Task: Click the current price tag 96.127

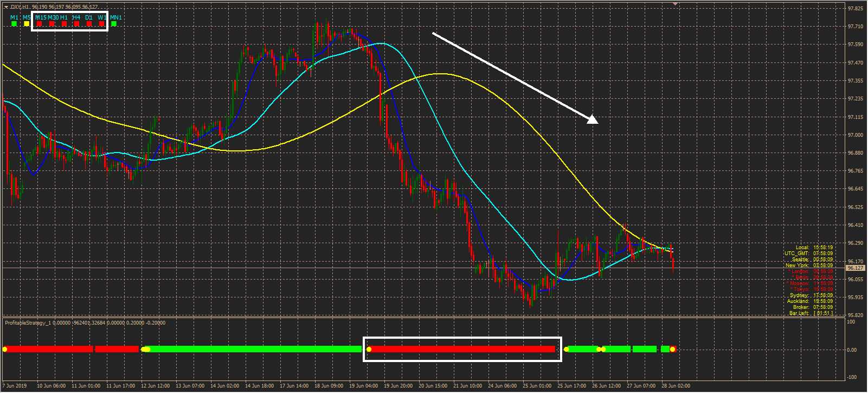Action: click(x=856, y=268)
